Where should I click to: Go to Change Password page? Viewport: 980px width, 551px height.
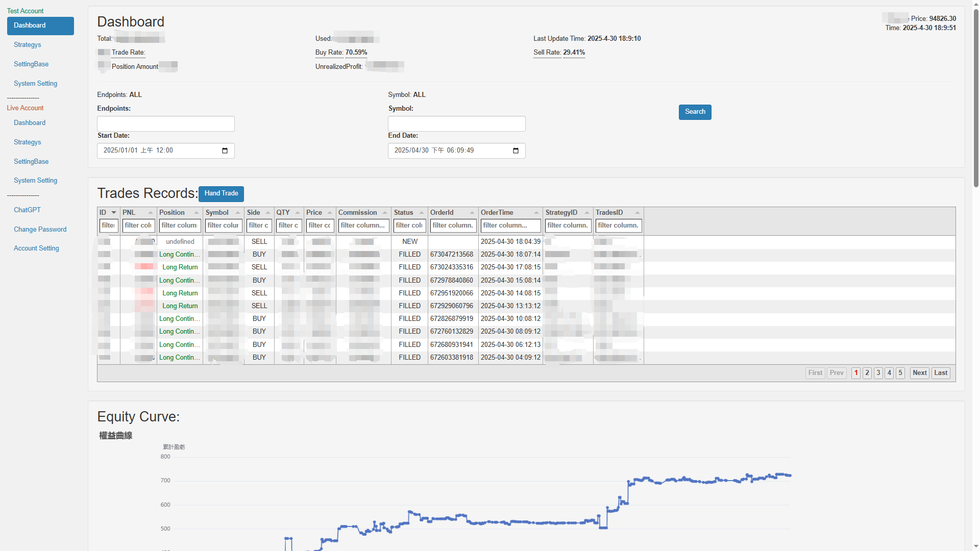(40, 230)
